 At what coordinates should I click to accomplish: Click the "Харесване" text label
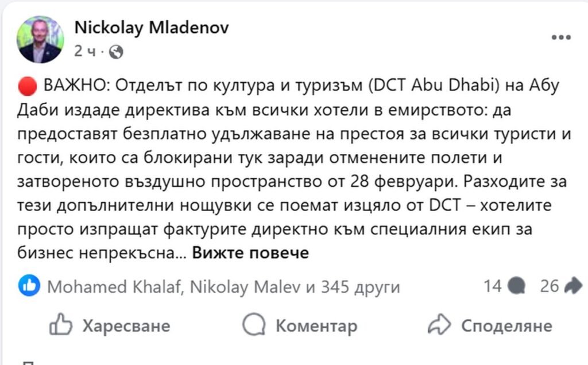[126, 326]
